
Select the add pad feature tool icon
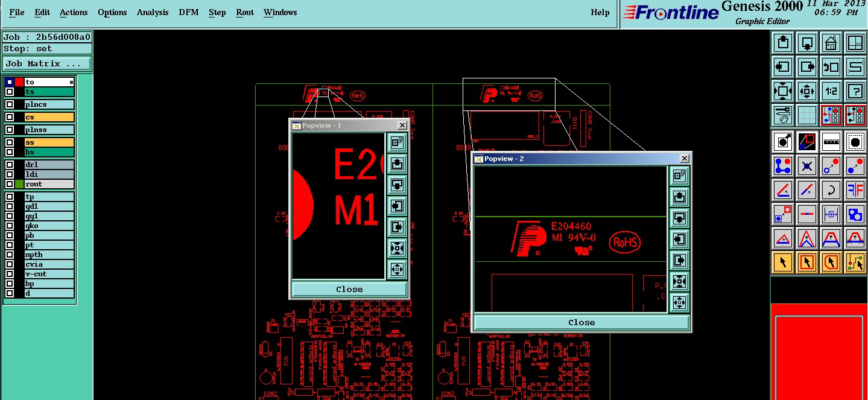click(x=782, y=142)
